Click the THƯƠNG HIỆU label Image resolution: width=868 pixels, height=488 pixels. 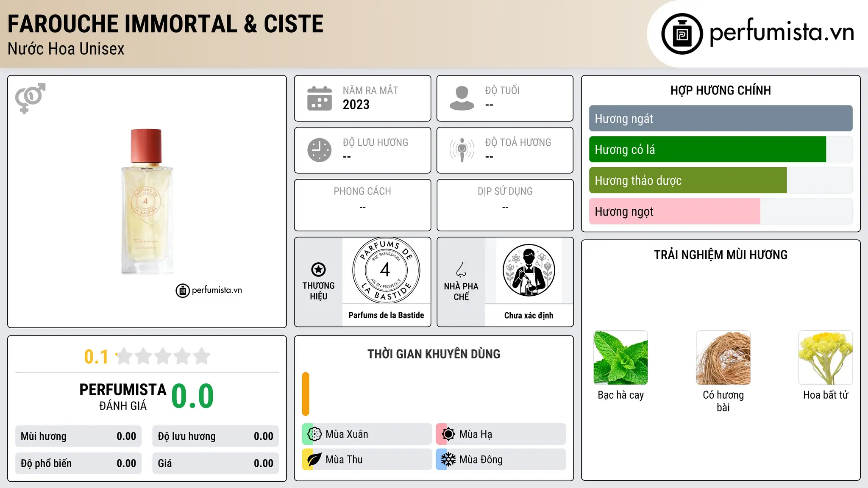pyautogui.click(x=318, y=291)
